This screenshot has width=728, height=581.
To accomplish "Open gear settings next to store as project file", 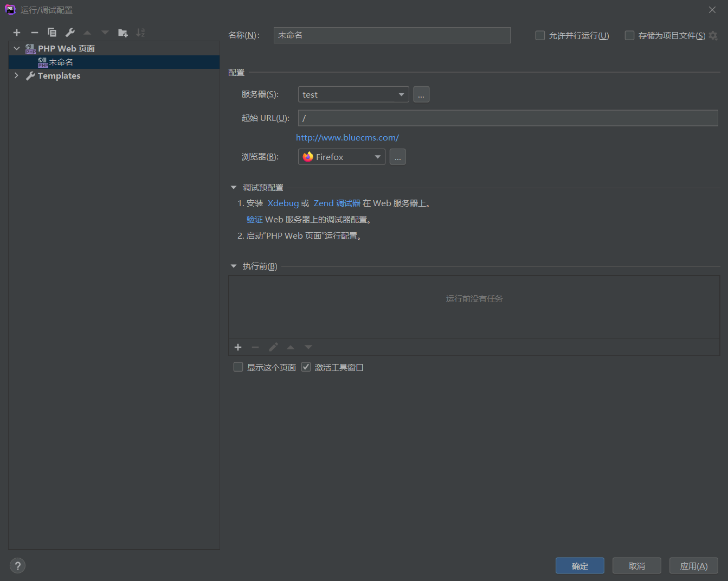I will (713, 35).
